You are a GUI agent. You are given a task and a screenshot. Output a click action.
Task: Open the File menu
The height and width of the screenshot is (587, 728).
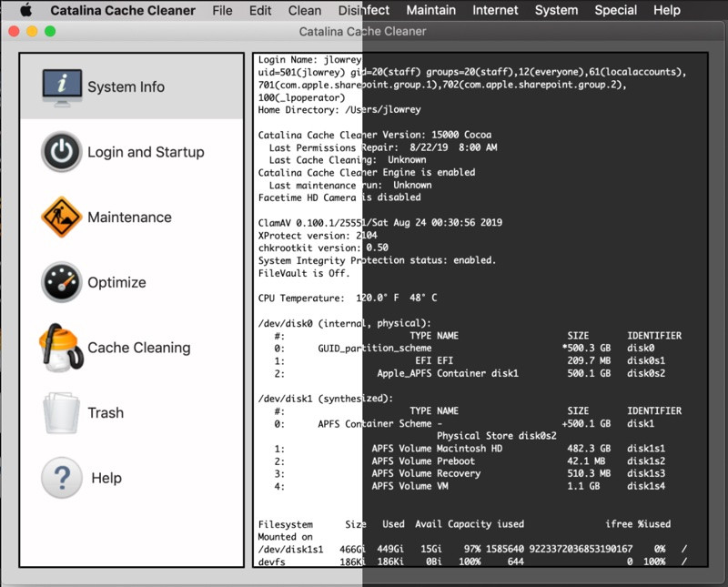pyautogui.click(x=222, y=10)
